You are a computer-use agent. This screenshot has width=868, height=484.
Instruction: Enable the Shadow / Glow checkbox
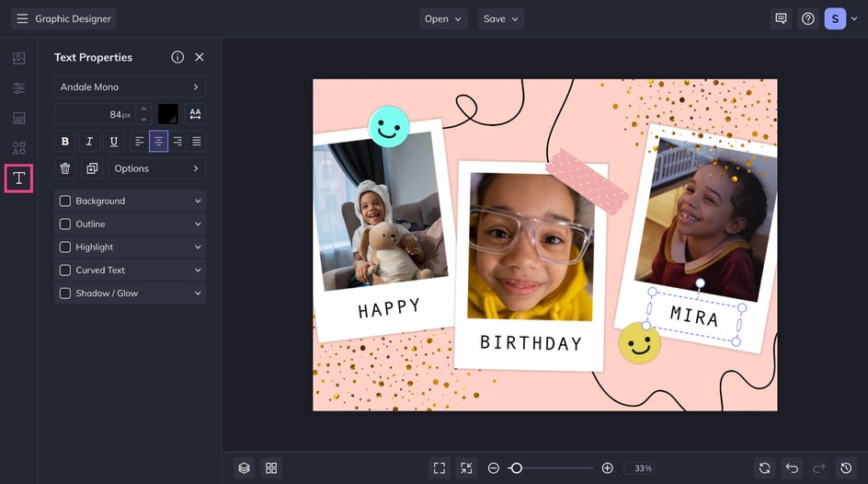pos(64,294)
